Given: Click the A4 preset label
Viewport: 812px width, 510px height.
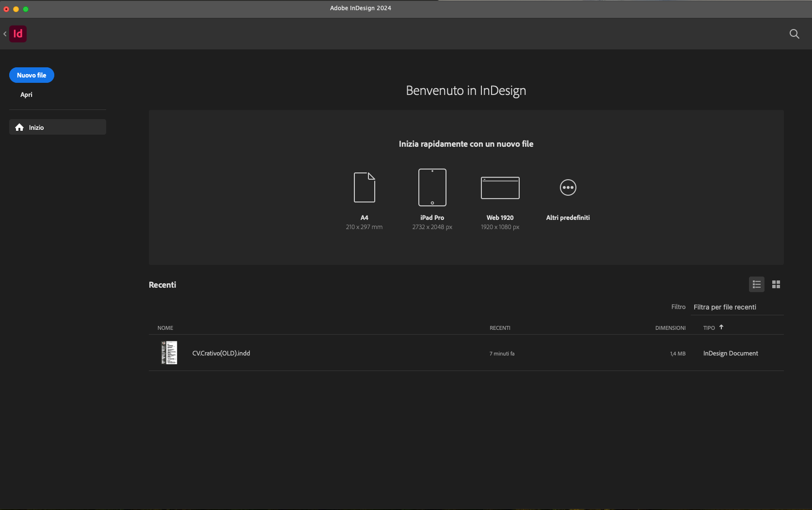Looking at the screenshot, I should (365, 218).
